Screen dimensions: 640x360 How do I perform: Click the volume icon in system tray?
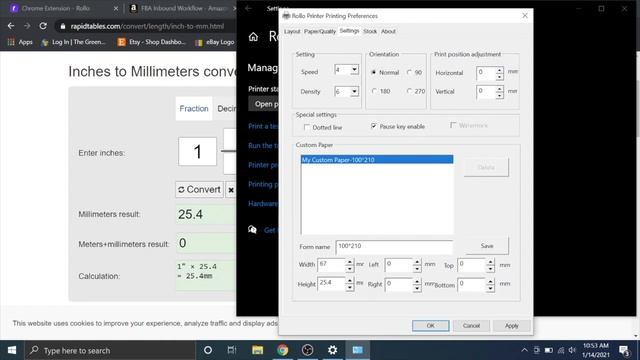[x=572, y=350]
